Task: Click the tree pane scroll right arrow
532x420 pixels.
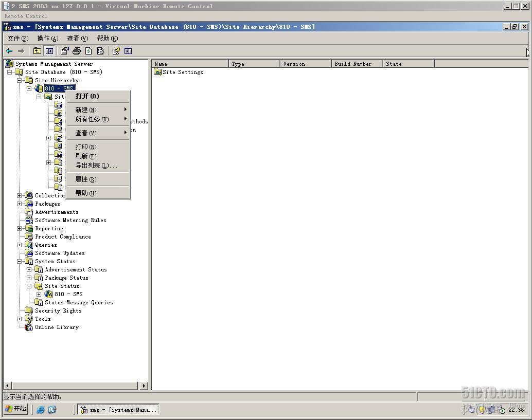Action: coord(144,386)
